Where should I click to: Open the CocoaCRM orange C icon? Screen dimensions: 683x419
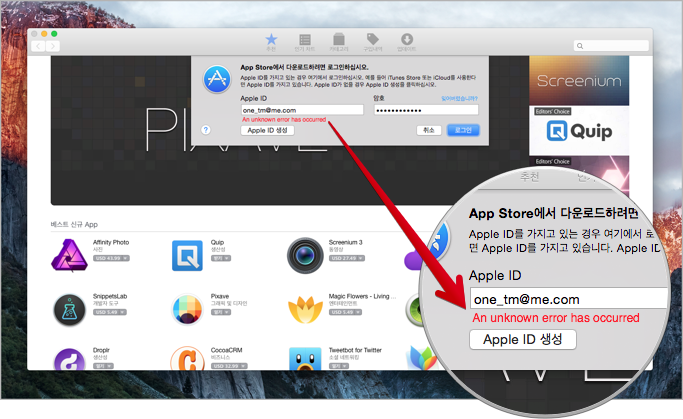click(x=187, y=358)
